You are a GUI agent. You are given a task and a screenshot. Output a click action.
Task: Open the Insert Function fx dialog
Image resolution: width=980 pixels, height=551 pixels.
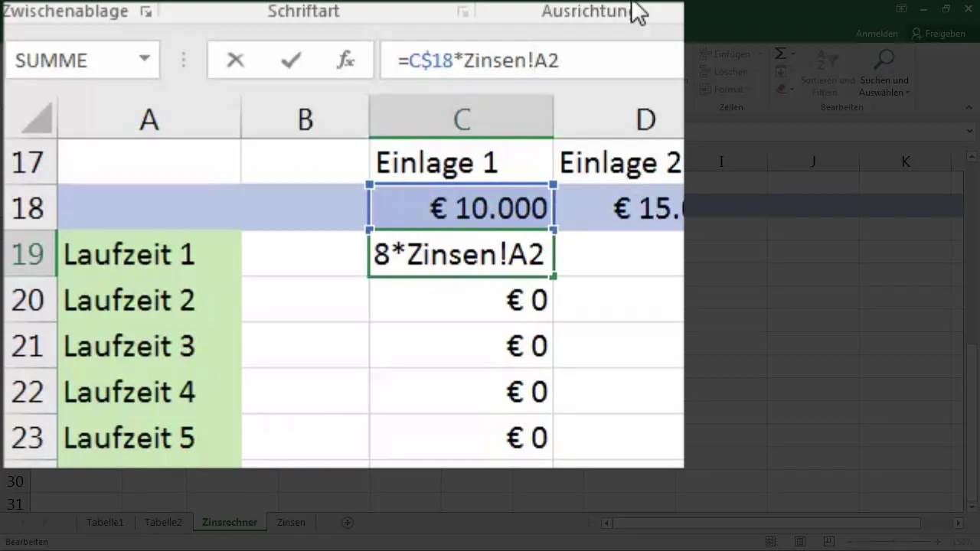346,60
